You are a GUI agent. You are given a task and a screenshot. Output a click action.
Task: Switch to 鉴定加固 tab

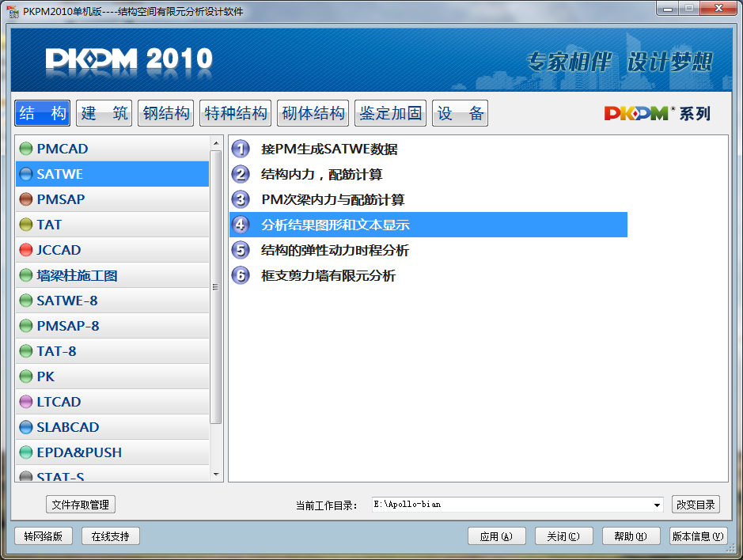coord(390,113)
